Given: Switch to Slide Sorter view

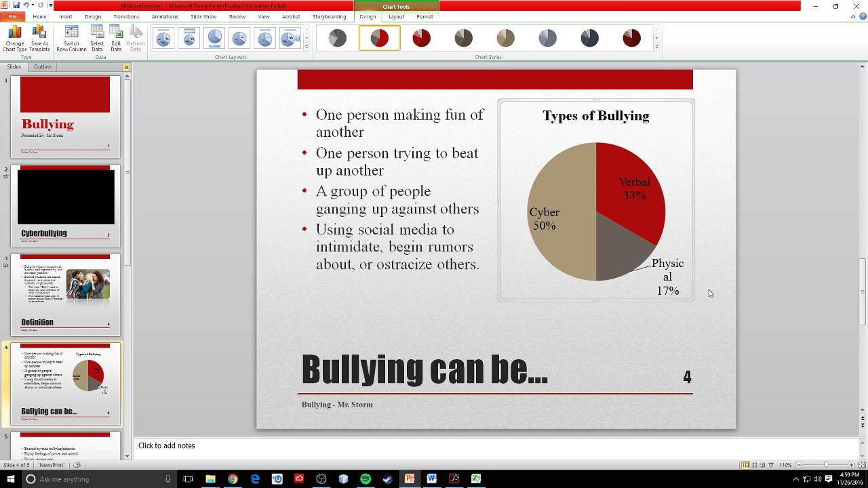Looking at the screenshot, I should coord(754,465).
